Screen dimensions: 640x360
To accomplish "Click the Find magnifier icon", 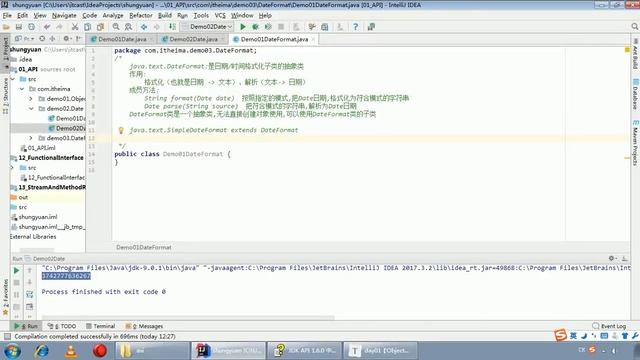I will tap(116, 27).
